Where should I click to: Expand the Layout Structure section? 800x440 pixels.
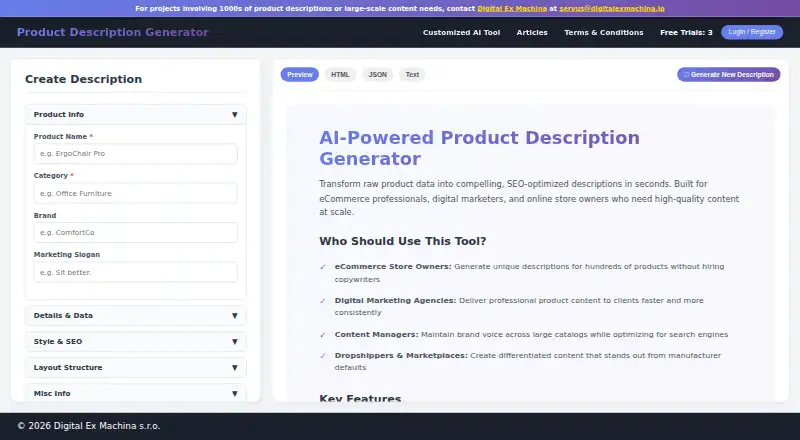point(136,368)
